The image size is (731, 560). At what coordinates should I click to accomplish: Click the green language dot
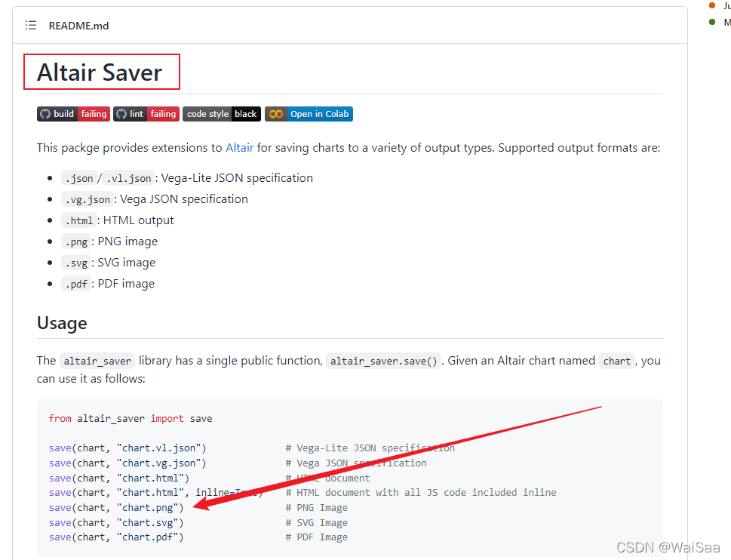pos(711,22)
